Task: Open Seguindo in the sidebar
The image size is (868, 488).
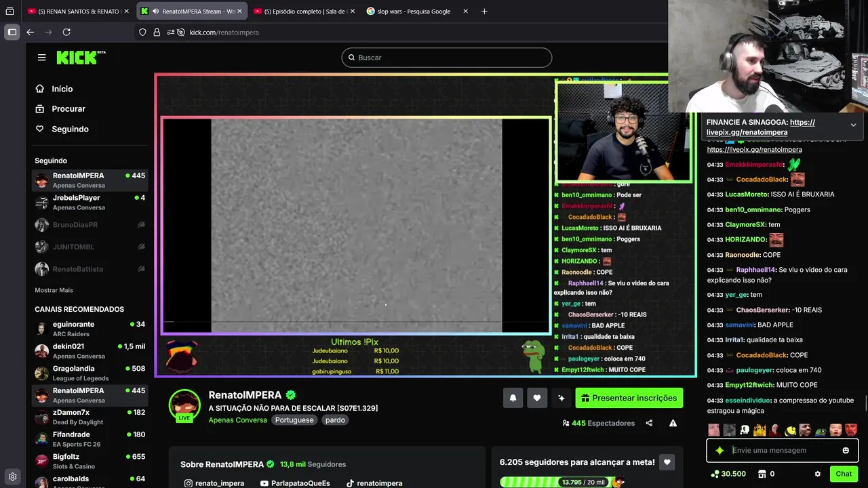Action: point(62,129)
